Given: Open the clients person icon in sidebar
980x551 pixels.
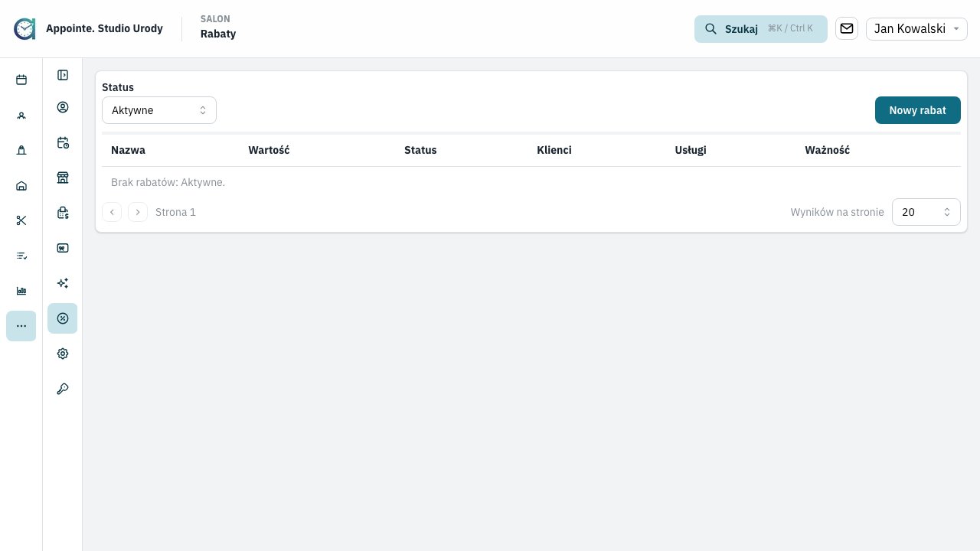Looking at the screenshot, I should point(21,115).
